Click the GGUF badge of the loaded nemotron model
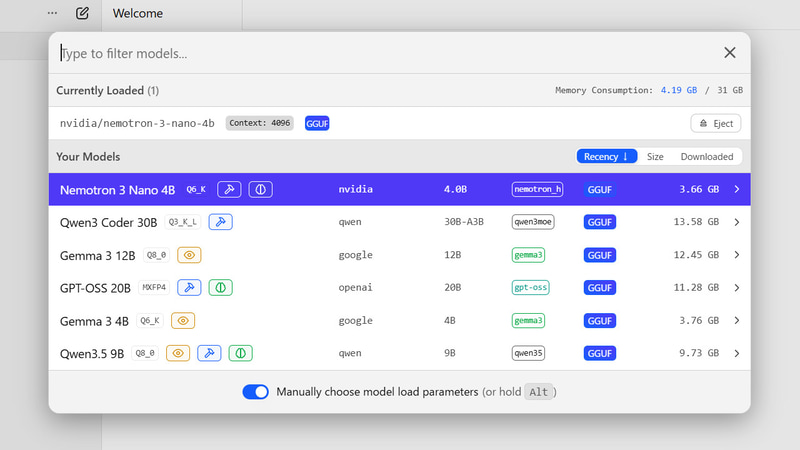Screen dimensions: 800x450 (317, 123)
